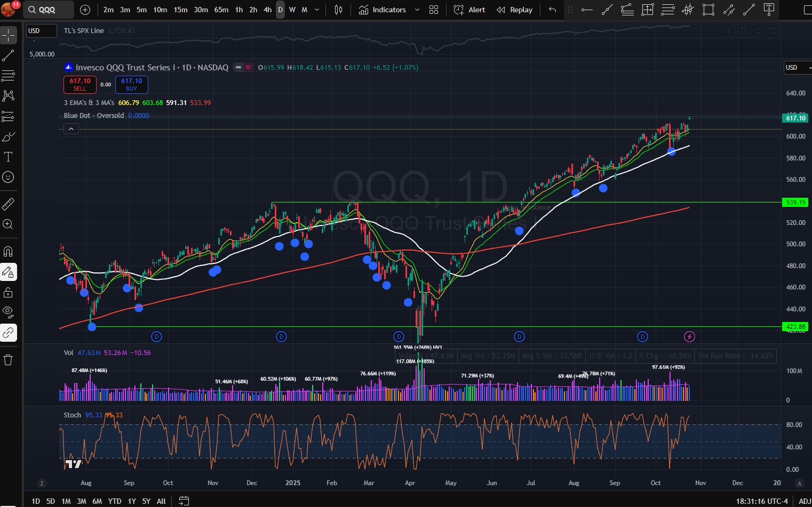Toggle magnet mode
The image size is (812, 507).
tap(9, 252)
